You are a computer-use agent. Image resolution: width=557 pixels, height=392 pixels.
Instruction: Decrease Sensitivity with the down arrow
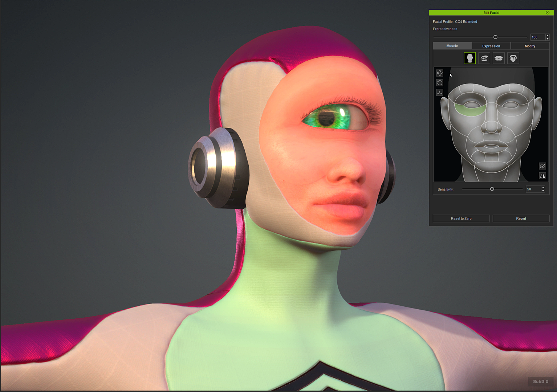(x=543, y=191)
